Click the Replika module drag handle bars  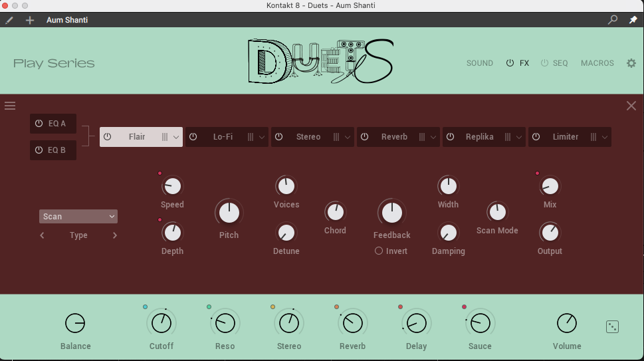(508, 137)
